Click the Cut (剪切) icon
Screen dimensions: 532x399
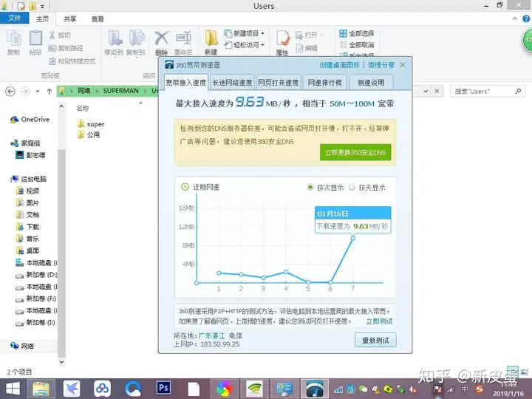coord(60,35)
